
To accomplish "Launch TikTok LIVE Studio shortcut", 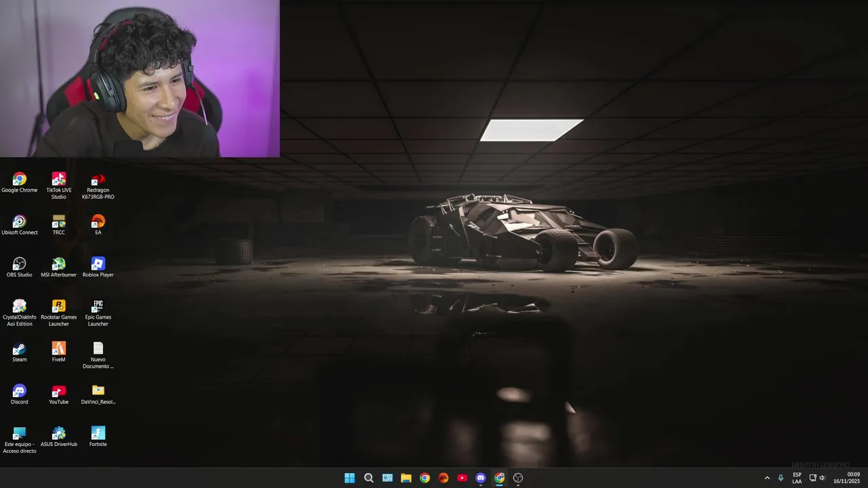I will click(x=59, y=186).
